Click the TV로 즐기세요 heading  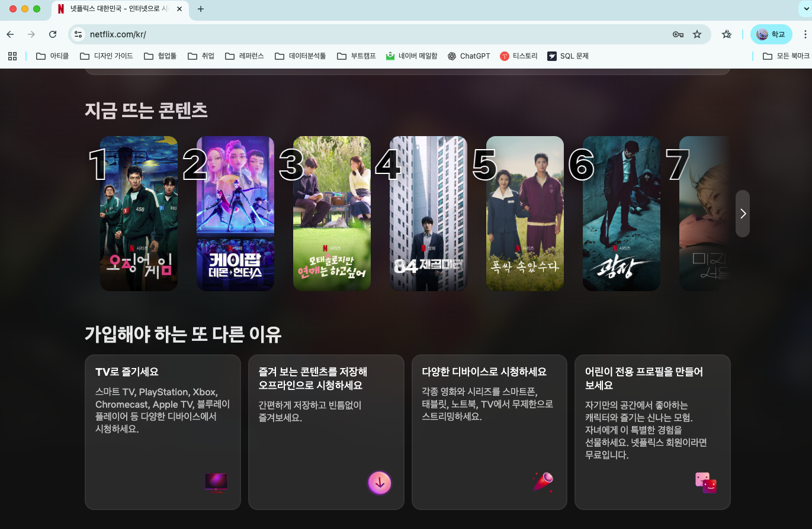(127, 372)
